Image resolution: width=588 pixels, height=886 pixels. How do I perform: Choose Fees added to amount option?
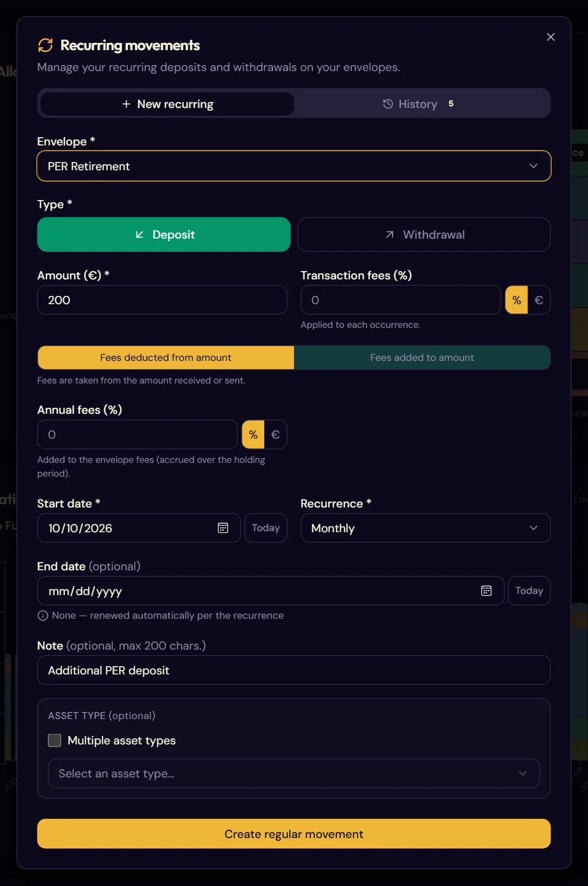[x=422, y=358]
